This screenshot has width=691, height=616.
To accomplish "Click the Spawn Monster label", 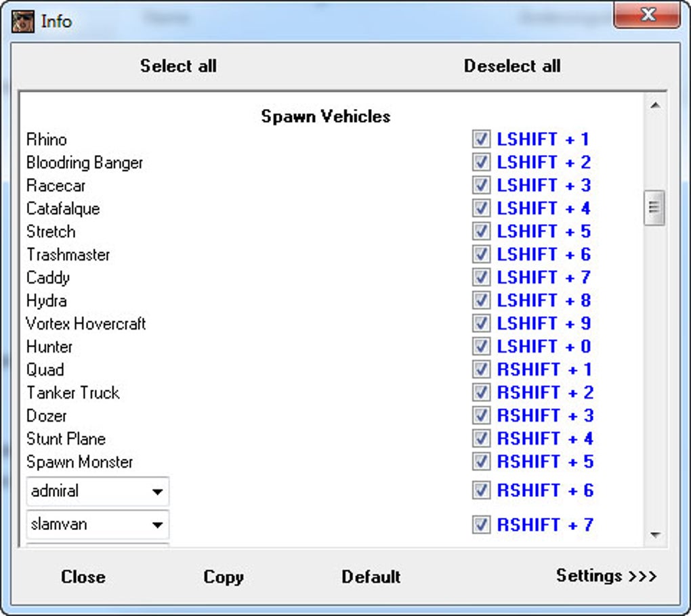I will (80, 462).
